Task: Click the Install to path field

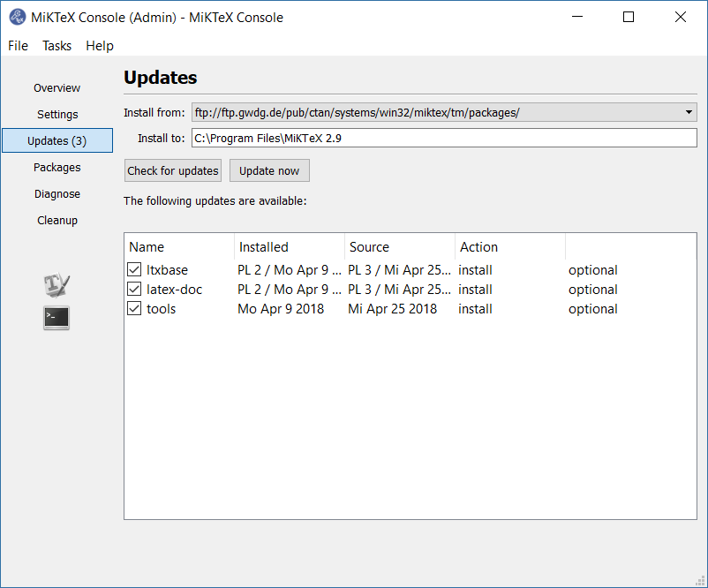Action: tap(444, 138)
